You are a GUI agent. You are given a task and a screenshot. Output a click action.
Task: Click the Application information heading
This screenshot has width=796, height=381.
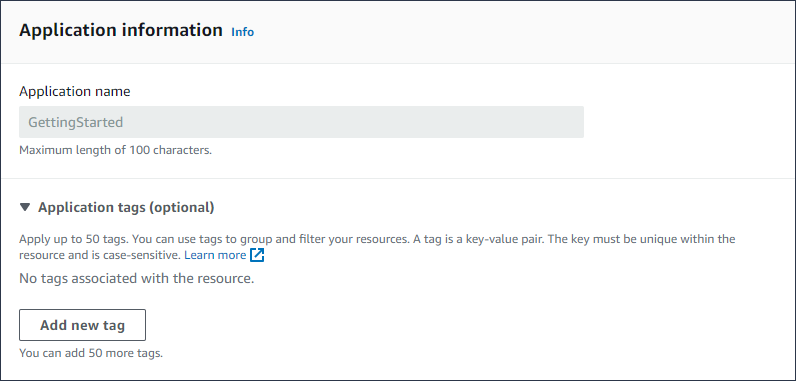pos(121,30)
